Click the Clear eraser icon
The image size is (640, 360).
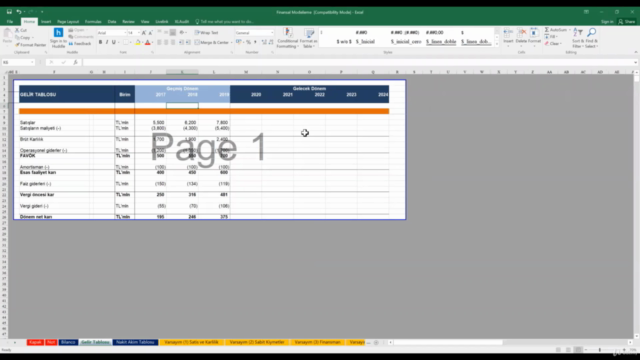coord(547,44)
